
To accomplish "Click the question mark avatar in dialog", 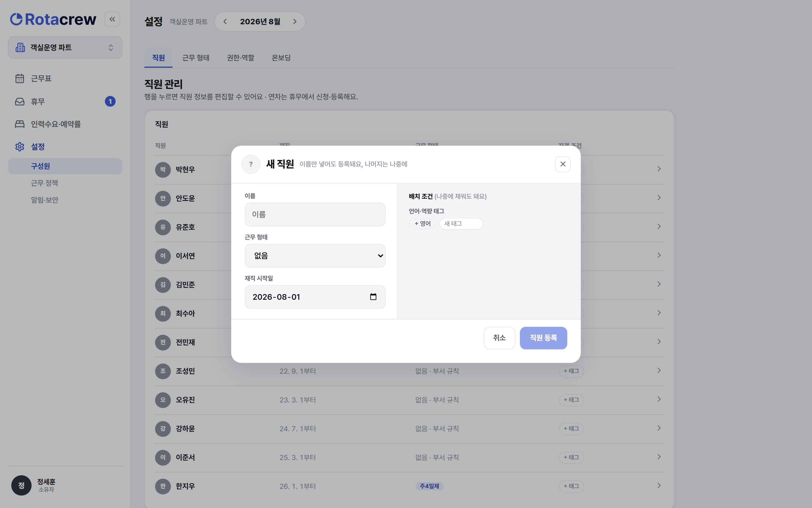I will [x=251, y=164].
